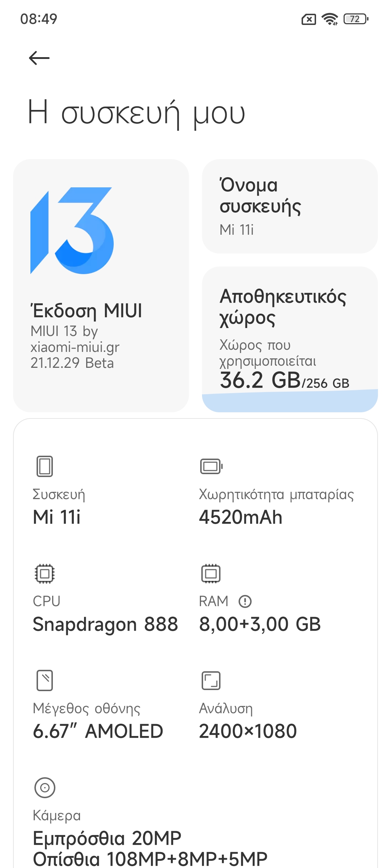This screenshot has width=391, height=868.
Task: Open the Όνομα συσκευής card
Action: coord(290,207)
